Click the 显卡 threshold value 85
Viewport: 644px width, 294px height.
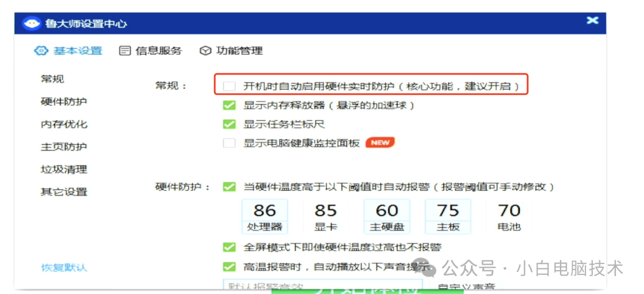[326, 211]
